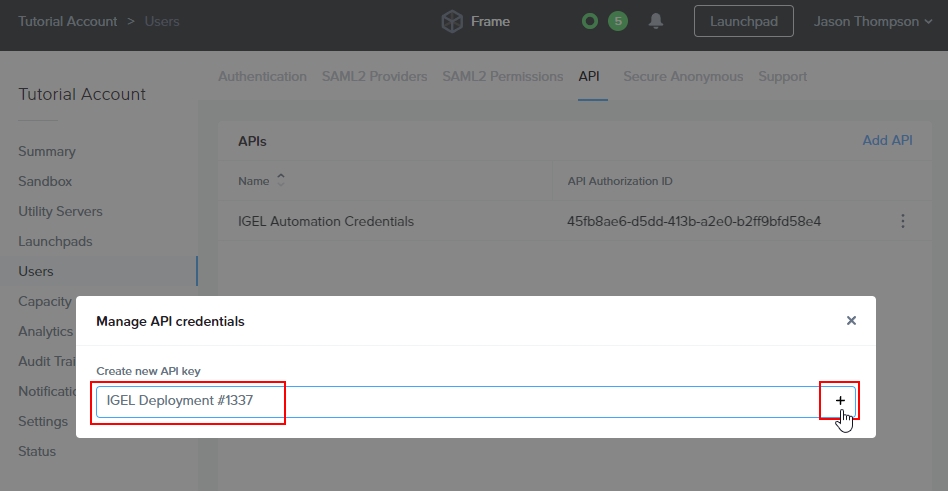948x491 pixels.
Task: Click the Add API link
Action: coord(887,140)
